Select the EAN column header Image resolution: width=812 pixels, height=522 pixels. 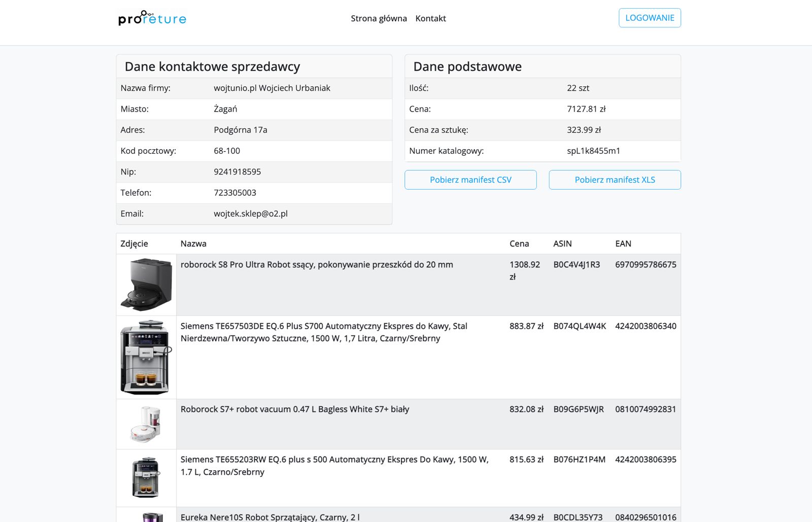623,243
